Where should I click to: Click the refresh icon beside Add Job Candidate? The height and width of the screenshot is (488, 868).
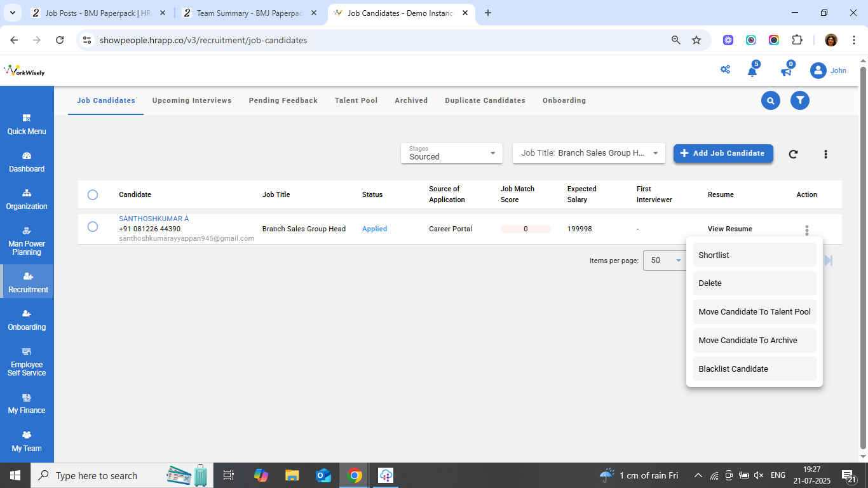pyautogui.click(x=793, y=154)
